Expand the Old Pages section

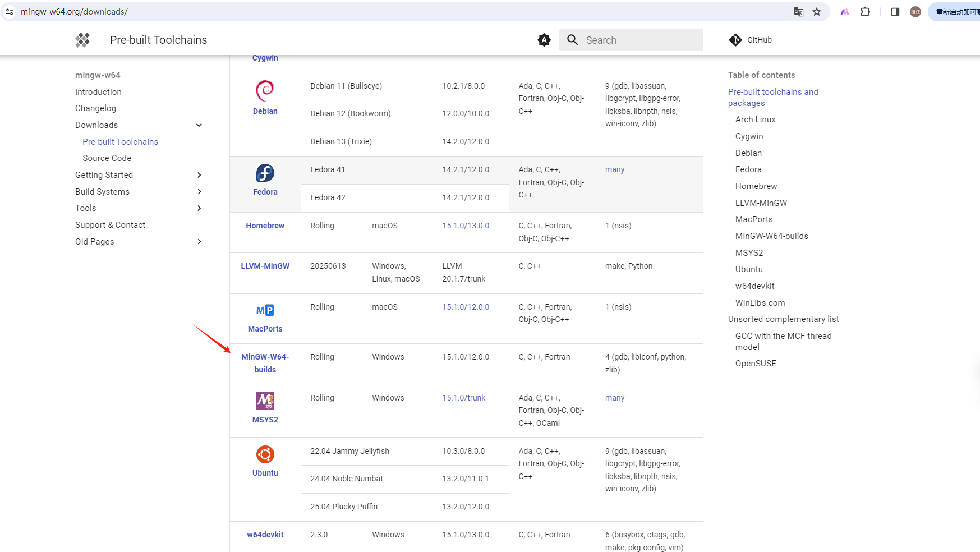(199, 242)
